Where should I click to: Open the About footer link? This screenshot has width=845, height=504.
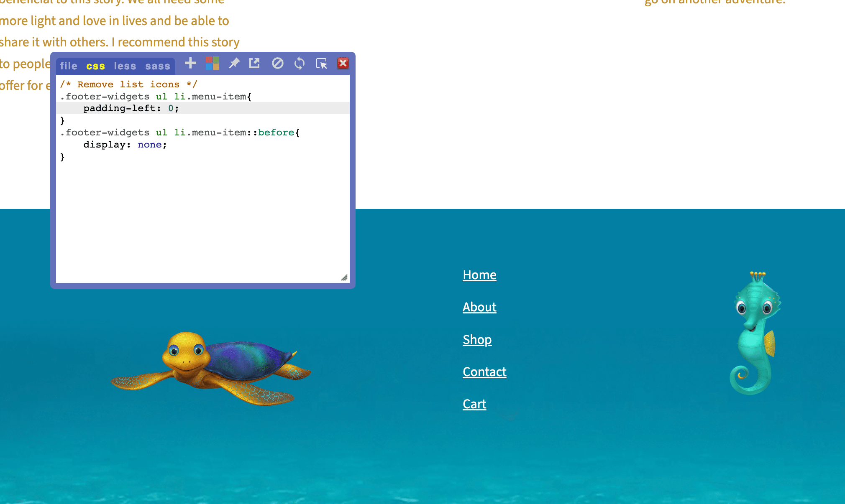tap(479, 307)
